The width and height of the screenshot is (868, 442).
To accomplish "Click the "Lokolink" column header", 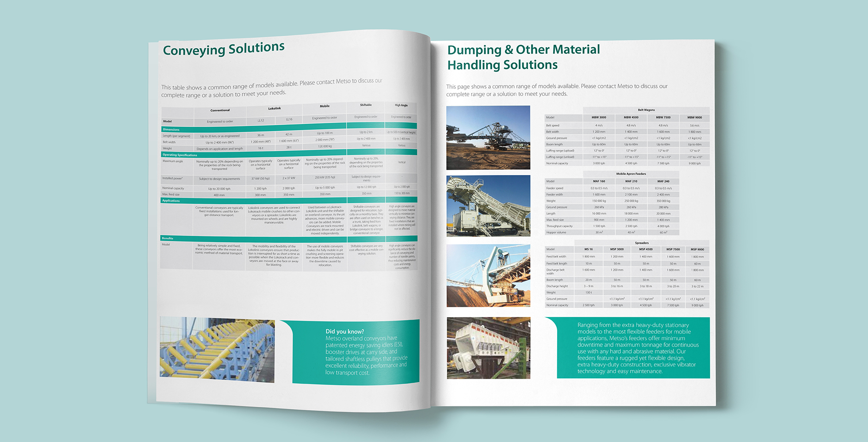I will click(274, 108).
